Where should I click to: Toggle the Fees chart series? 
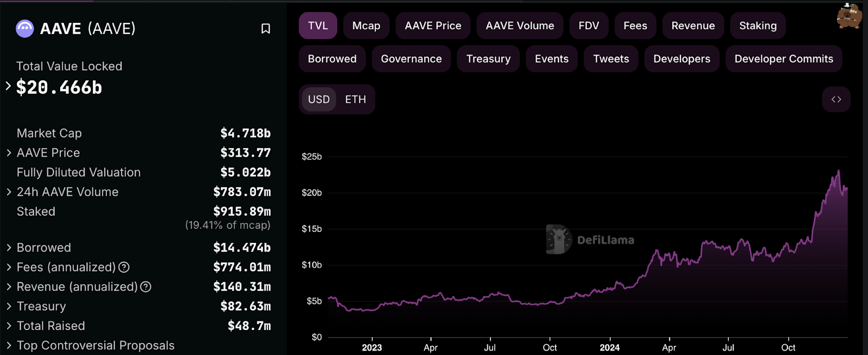pos(635,25)
